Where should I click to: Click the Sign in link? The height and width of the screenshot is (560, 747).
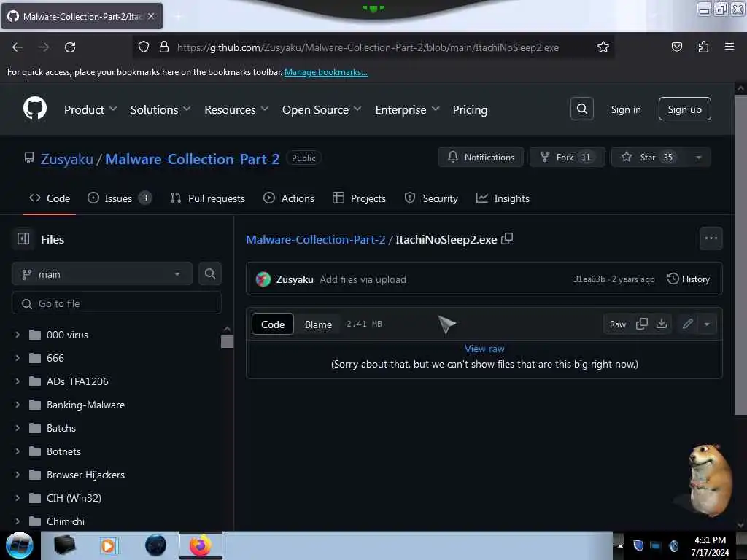pyautogui.click(x=625, y=109)
